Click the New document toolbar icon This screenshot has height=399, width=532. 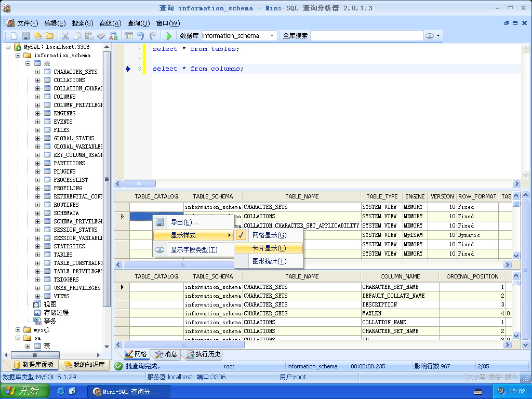click(14, 36)
